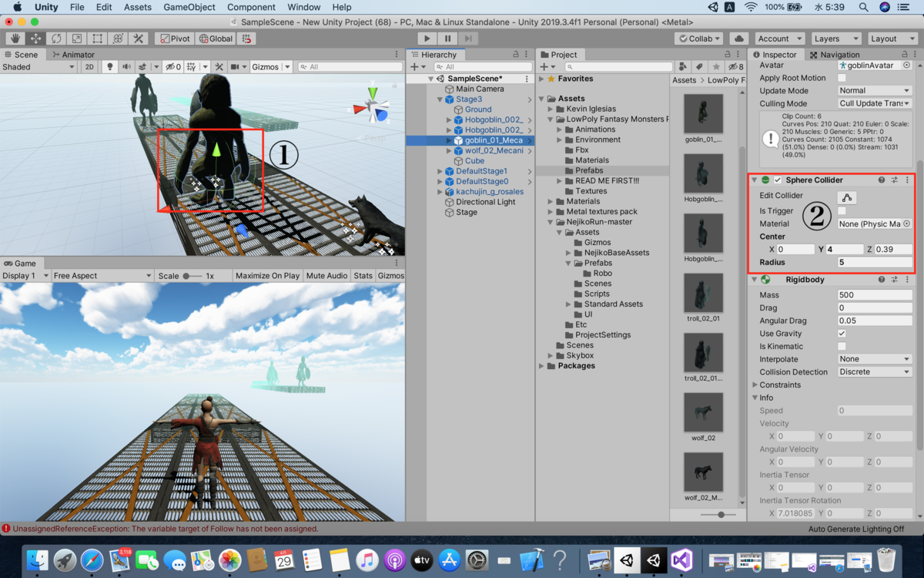
Task: Click the Step frame button
Action: 467,39
